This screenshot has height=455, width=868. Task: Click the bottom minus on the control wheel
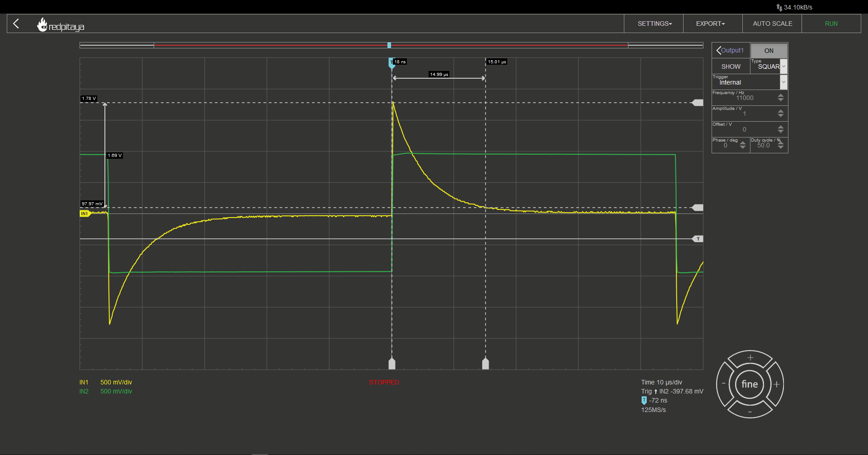750,412
